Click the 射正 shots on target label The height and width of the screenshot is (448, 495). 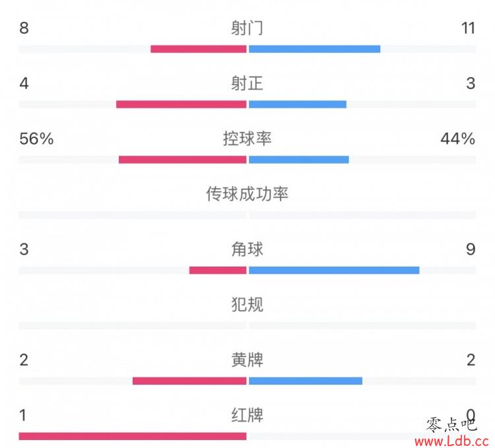[247, 84]
